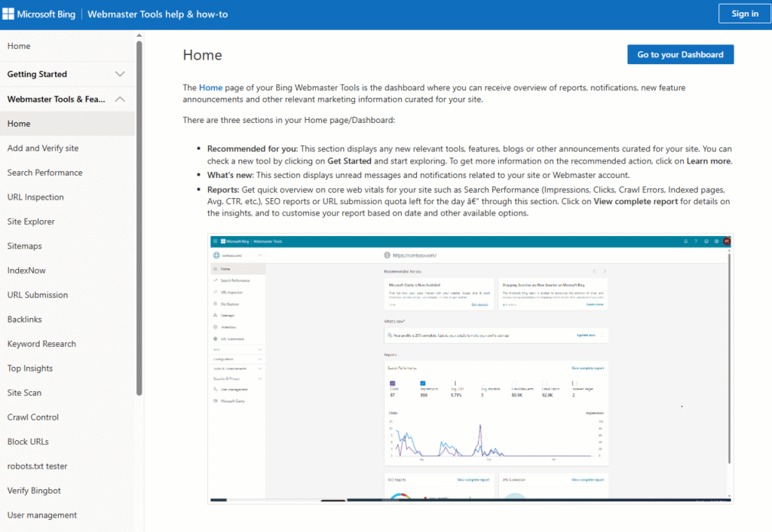Click the 'What's new:' bold text

231,175
